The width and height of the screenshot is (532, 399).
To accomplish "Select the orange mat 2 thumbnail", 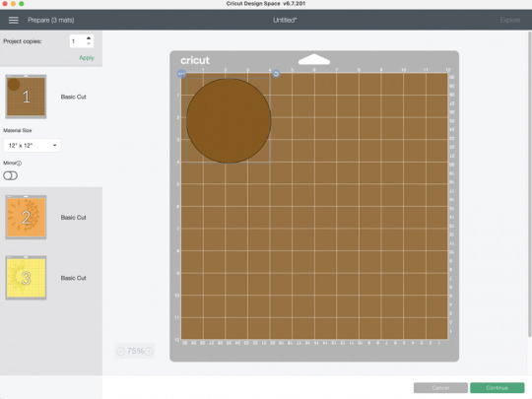I will coord(26,217).
